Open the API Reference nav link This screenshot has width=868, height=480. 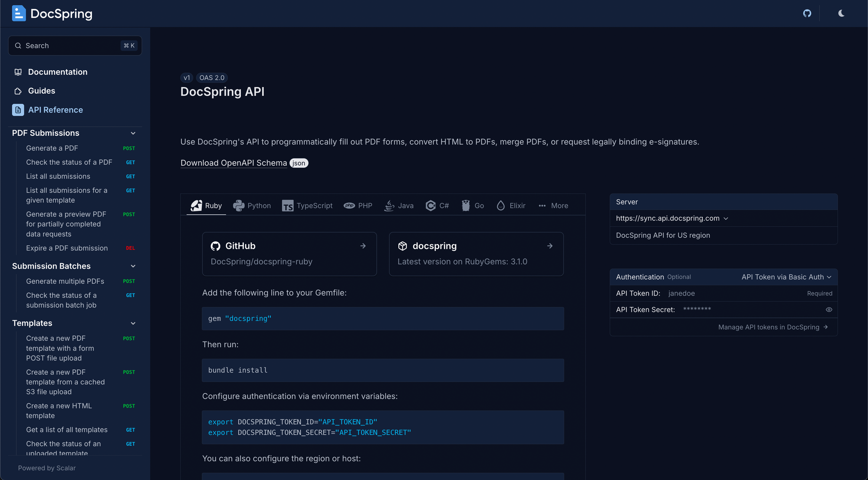pos(56,110)
